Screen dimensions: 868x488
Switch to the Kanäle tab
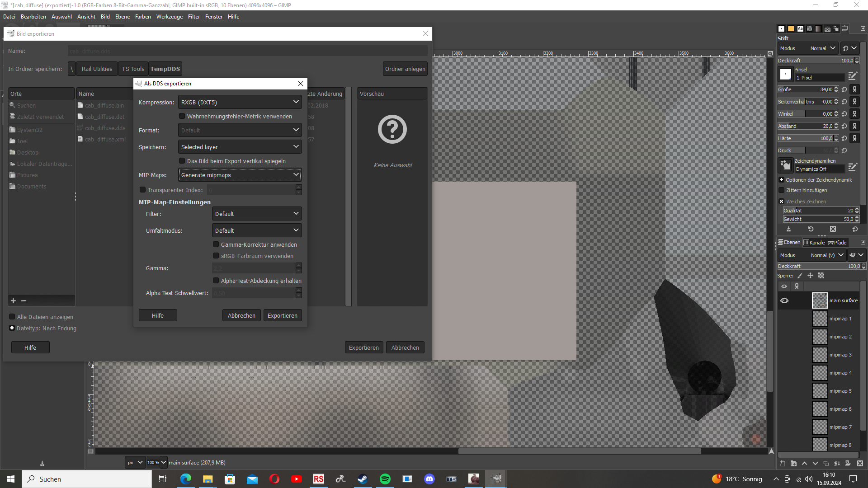[x=814, y=243]
